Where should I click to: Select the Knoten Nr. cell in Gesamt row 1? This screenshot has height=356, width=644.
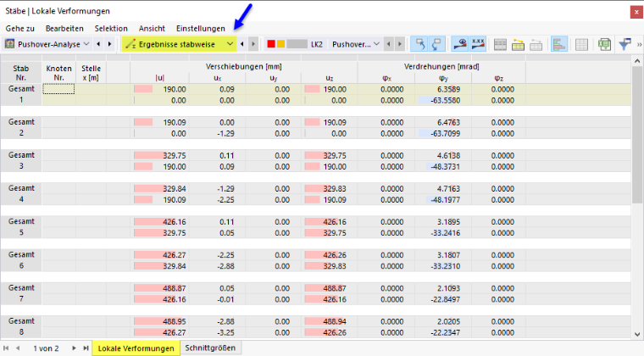coord(58,89)
